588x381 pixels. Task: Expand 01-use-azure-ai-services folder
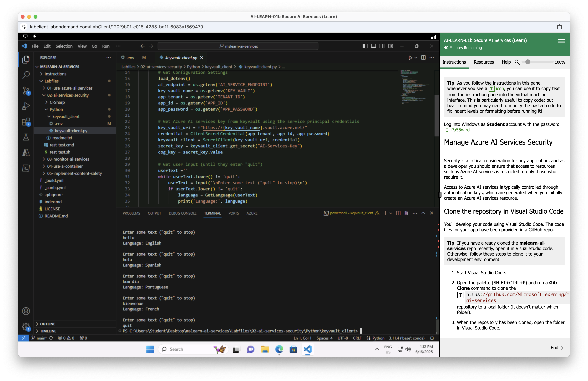coord(70,88)
